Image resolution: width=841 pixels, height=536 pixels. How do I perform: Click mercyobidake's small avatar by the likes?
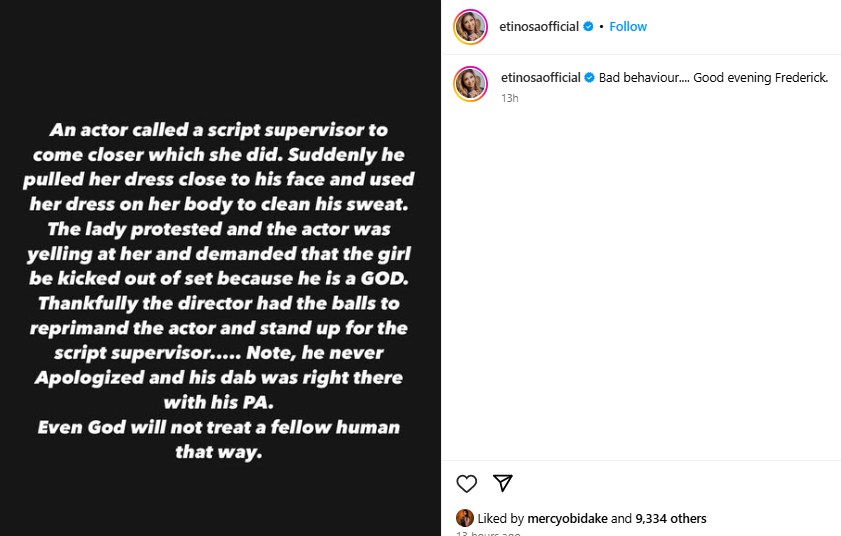(465, 518)
